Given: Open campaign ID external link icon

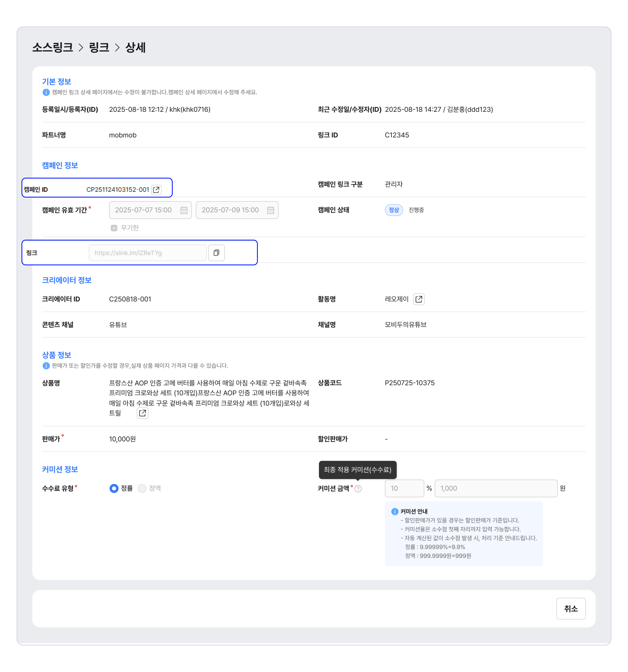Looking at the screenshot, I should (156, 190).
